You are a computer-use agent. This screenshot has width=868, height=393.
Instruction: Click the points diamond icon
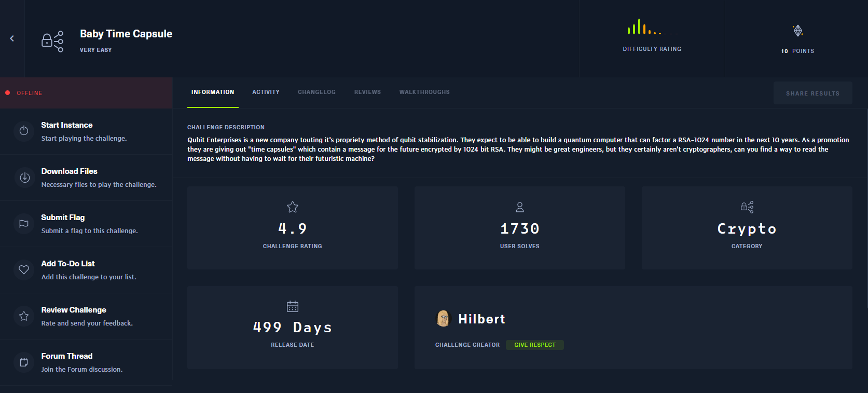(798, 31)
